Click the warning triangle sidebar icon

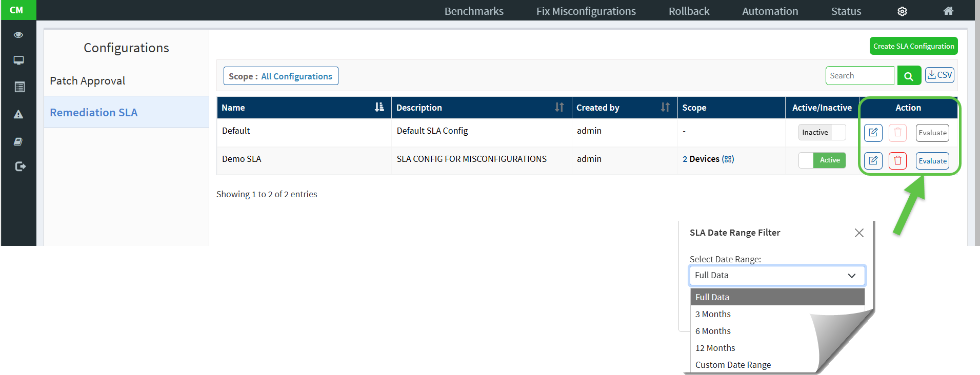18,114
